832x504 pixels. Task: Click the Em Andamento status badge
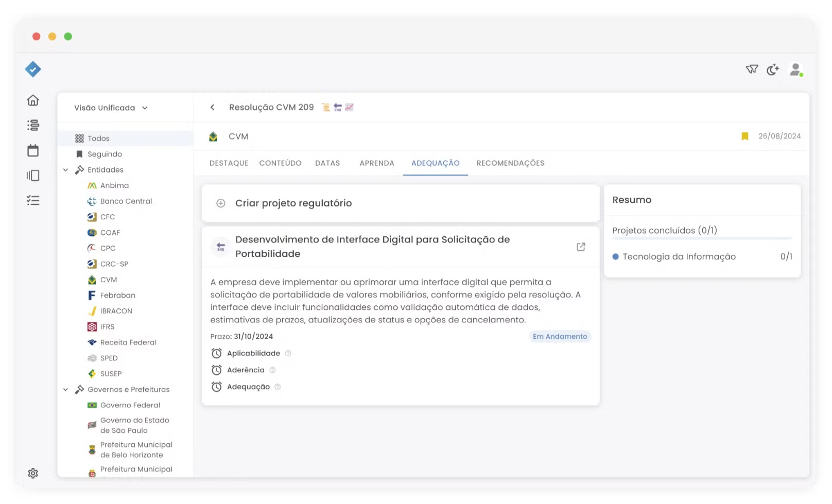point(560,337)
